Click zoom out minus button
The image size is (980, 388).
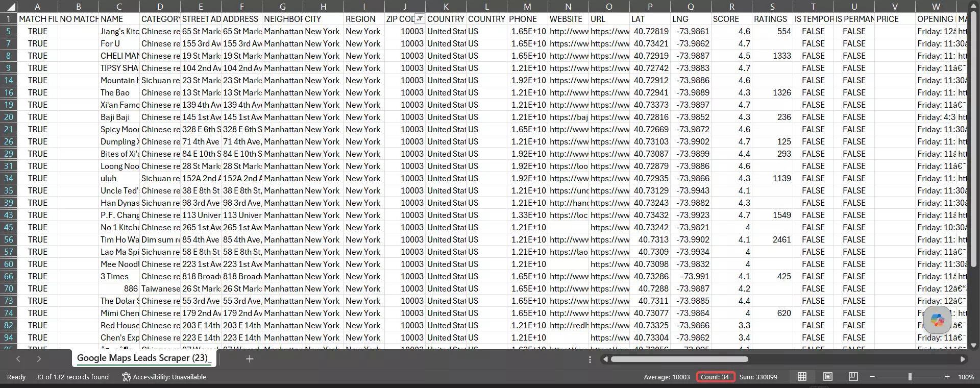(x=872, y=377)
